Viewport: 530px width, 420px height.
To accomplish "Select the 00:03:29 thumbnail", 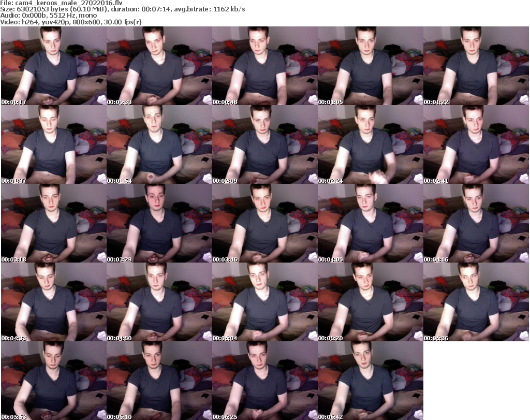I will 159,223.
